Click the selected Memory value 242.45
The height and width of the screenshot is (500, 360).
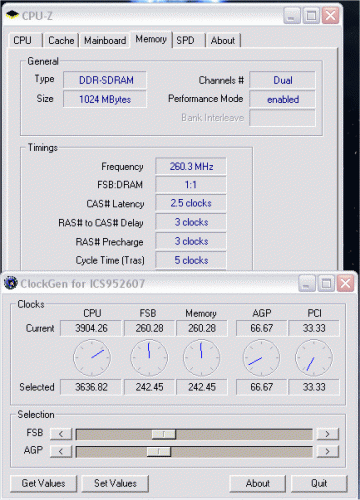(x=202, y=387)
